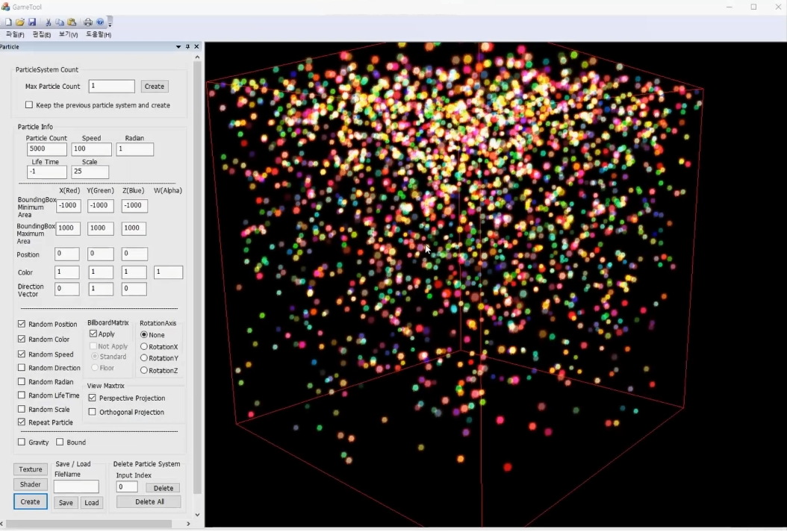Click the Save diskette toolbar icon
The width and height of the screenshot is (787, 532).
32,22
